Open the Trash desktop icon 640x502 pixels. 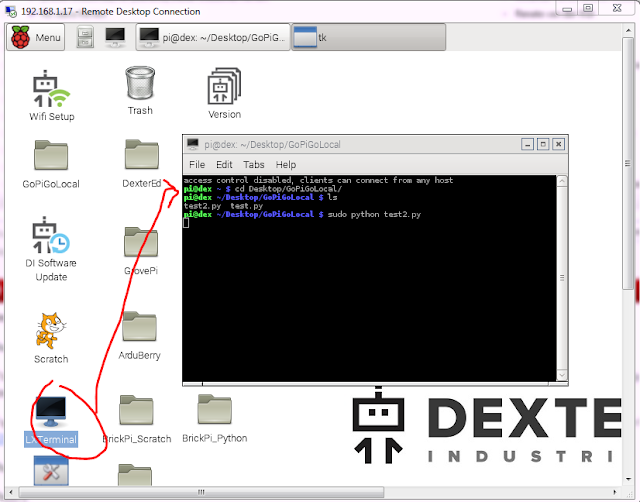[140, 91]
